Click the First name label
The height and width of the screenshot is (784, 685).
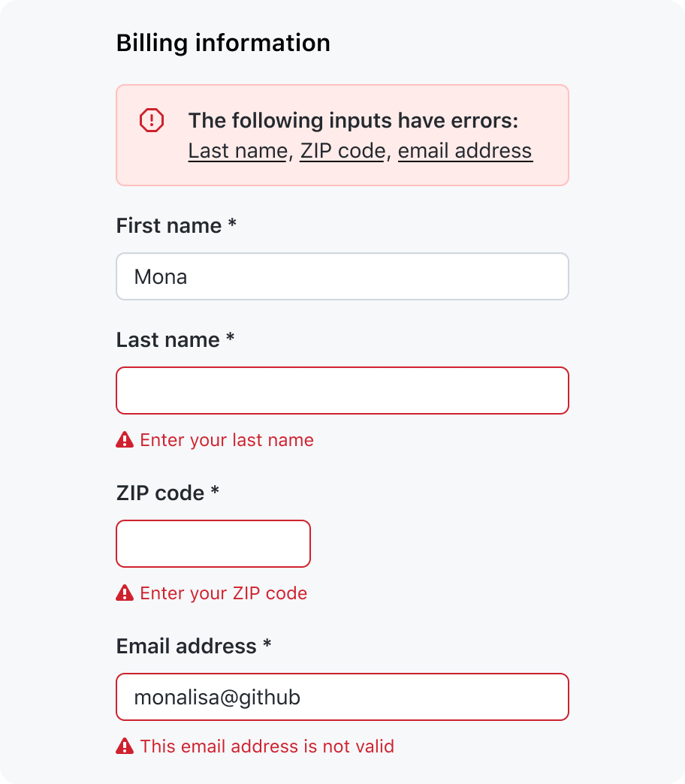click(176, 226)
